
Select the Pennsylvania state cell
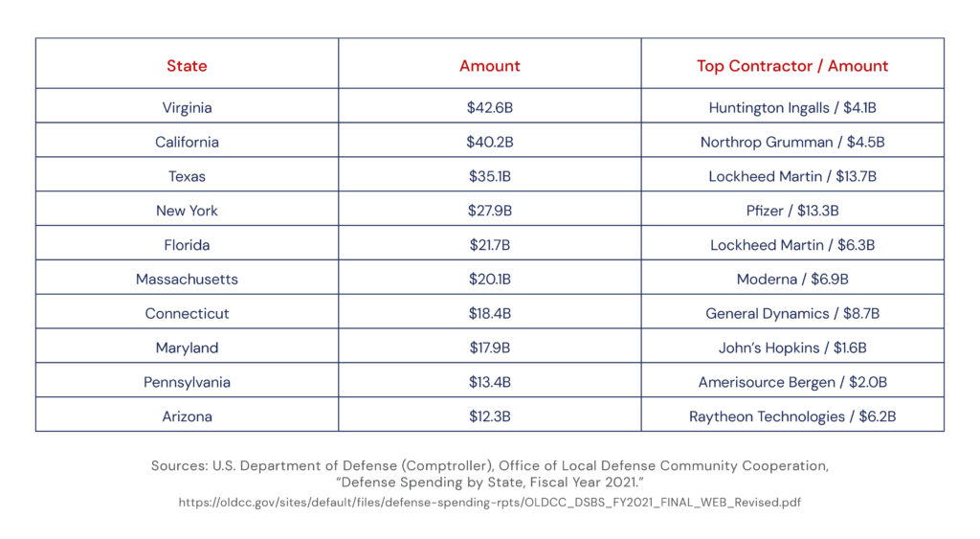tap(187, 382)
